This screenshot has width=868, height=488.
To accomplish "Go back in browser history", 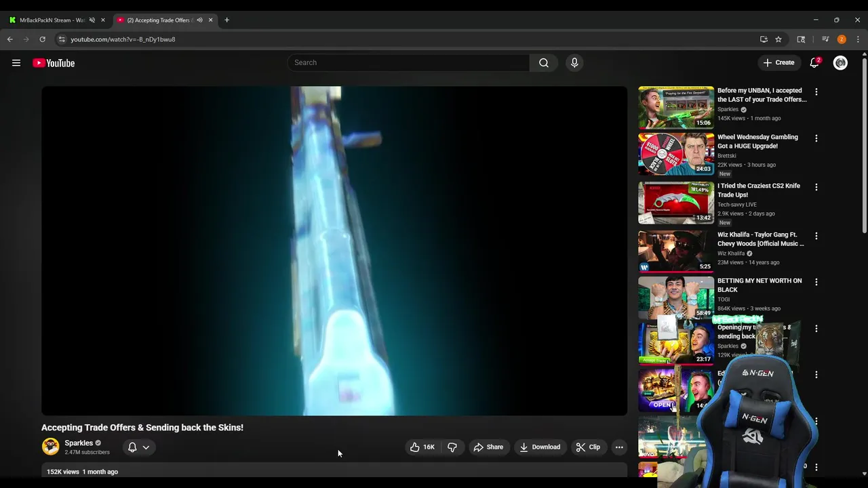I will pyautogui.click(x=10, y=39).
